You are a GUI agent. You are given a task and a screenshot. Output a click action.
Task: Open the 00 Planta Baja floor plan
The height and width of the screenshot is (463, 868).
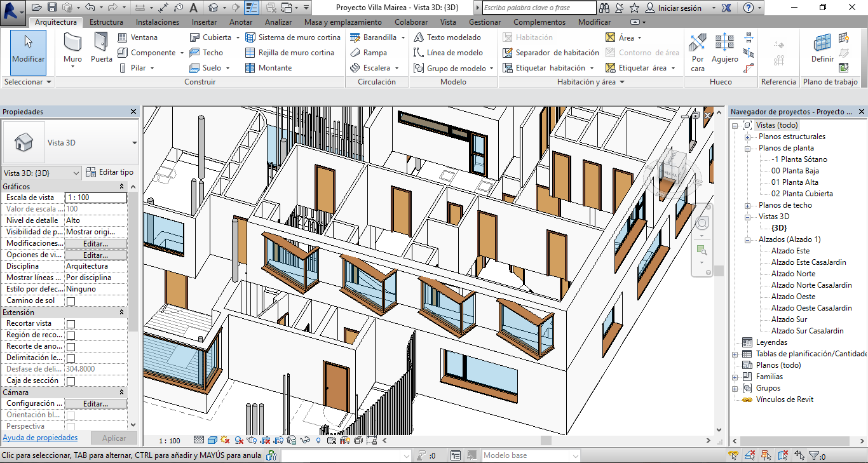tap(795, 171)
